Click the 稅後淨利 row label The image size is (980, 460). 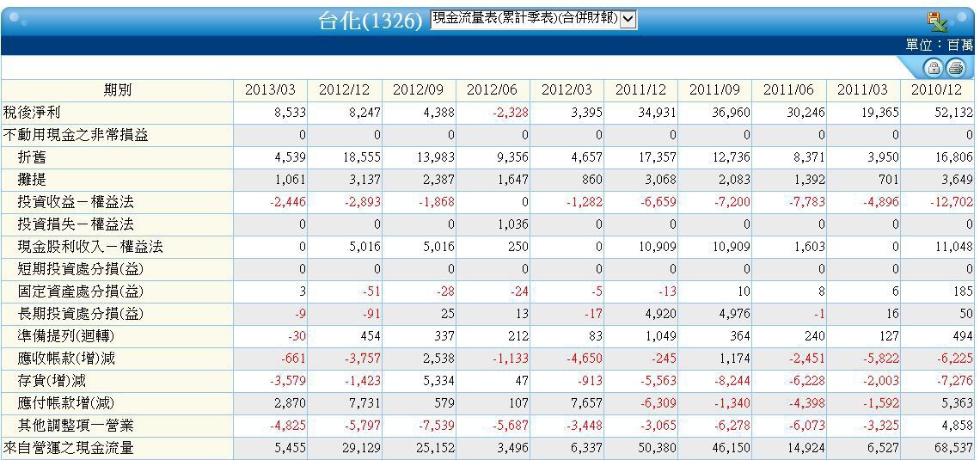[32, 113]
